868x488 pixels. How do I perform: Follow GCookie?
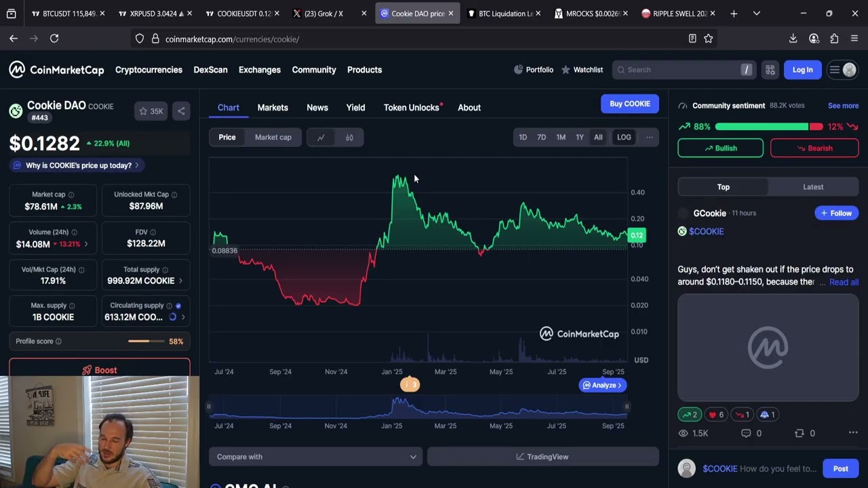pyautogui.click(x=836, y=213)
